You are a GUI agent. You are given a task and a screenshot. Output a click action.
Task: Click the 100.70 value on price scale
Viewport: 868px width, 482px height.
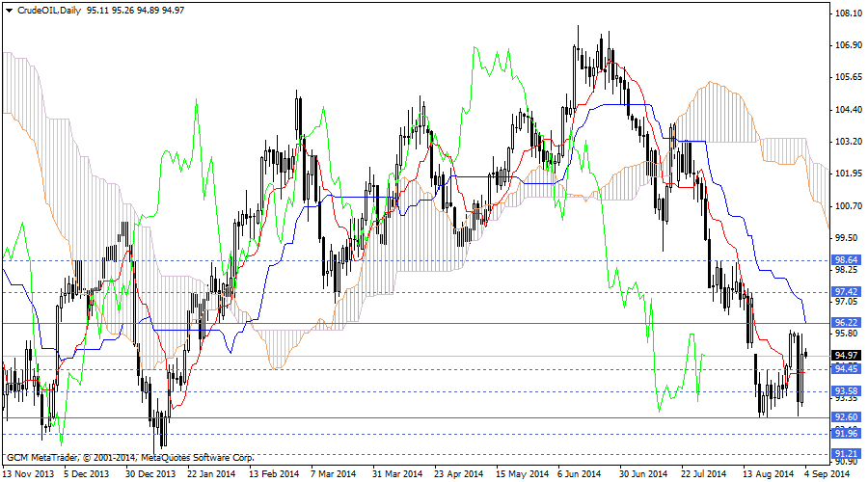coord(848,205)
